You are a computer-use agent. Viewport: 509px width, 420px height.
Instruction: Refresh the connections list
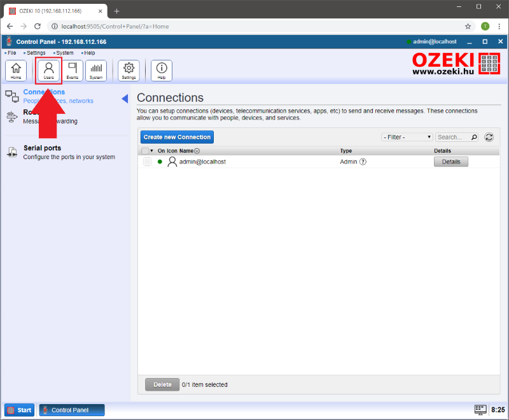pos(489,137)
